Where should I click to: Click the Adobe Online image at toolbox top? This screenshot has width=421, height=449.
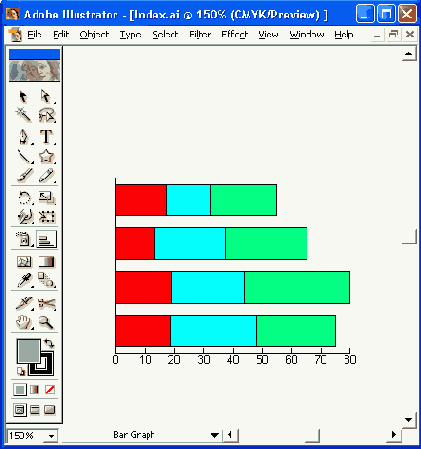34,71
